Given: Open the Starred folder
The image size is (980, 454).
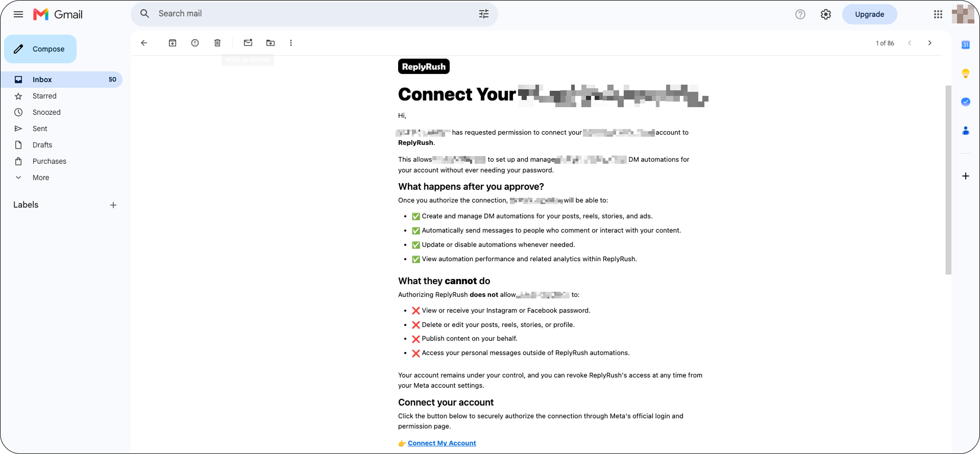Looking at the screenshot, I should coord(61,96).
